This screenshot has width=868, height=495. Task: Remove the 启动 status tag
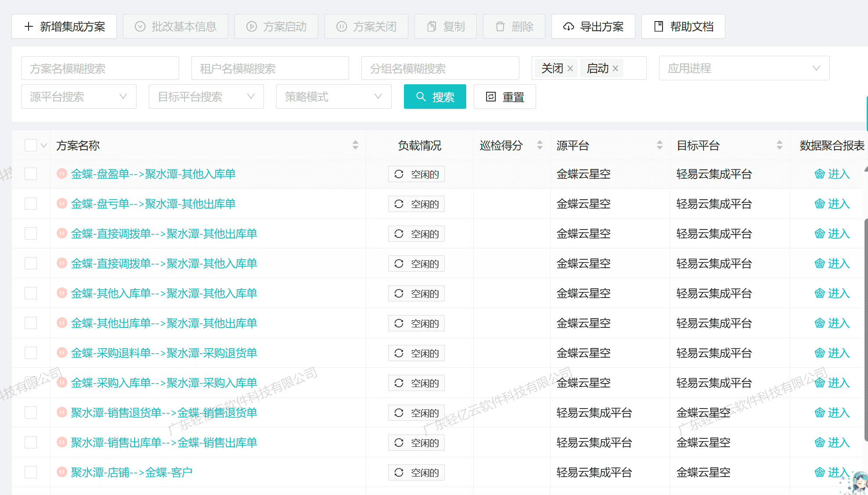pos(616,68)
